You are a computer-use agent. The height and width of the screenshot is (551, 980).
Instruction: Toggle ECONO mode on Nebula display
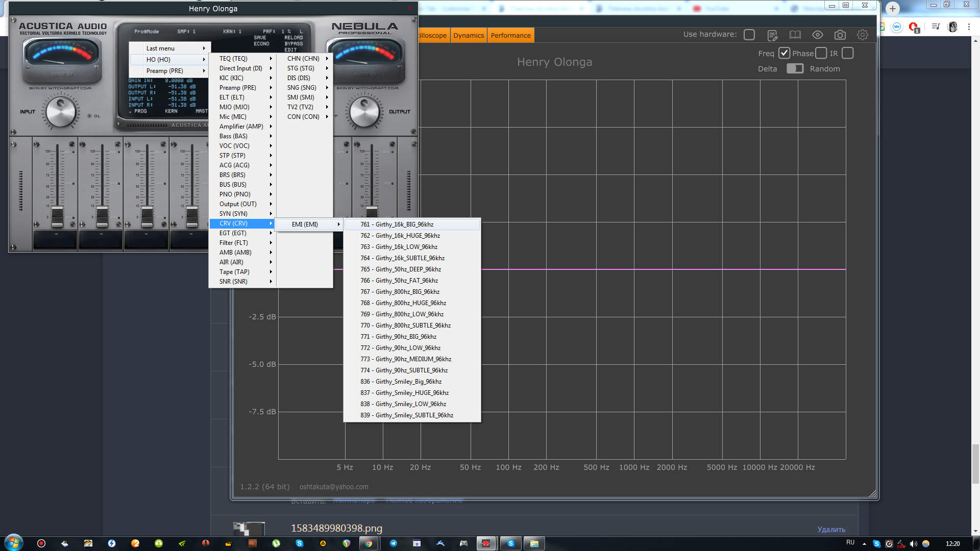click(261, 44)
